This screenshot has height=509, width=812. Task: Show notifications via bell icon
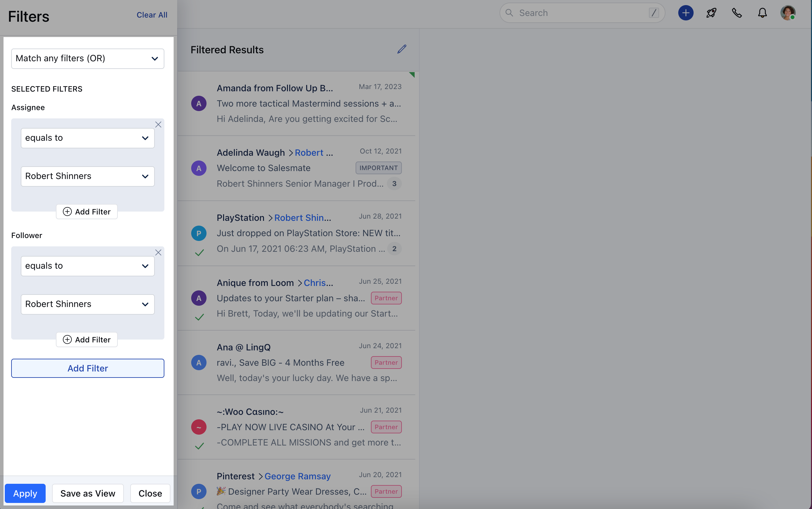(762, 13)
